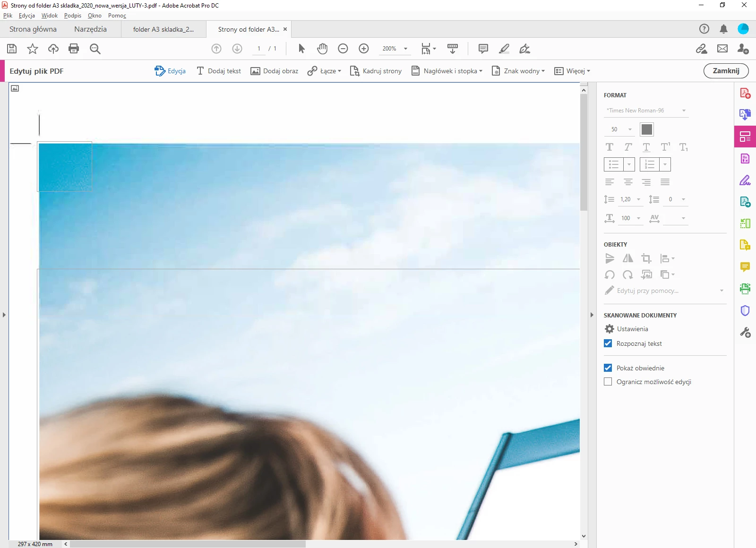
Task: Save the file with the floppy disk icon
Action: click(12, 49)
